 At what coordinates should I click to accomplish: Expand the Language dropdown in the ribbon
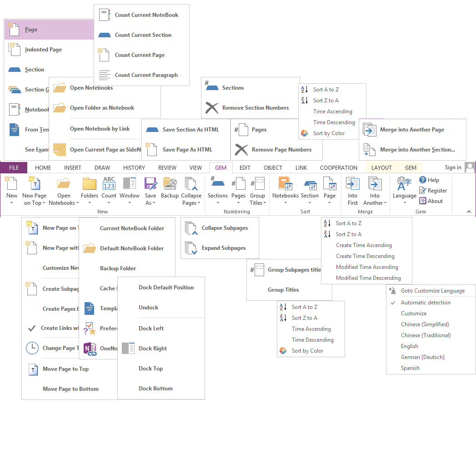pos(404,203)
